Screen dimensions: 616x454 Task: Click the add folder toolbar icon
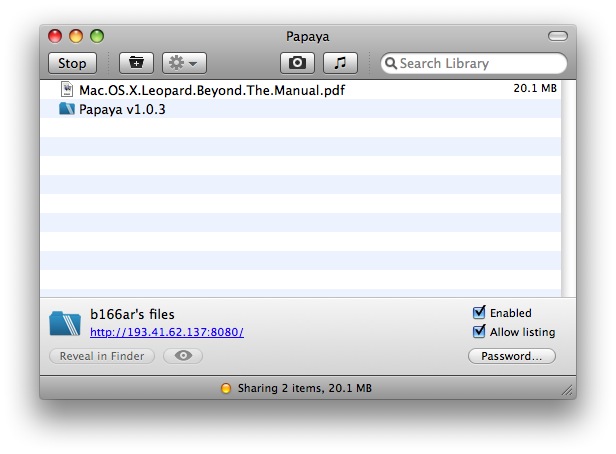tap(136, 63)
